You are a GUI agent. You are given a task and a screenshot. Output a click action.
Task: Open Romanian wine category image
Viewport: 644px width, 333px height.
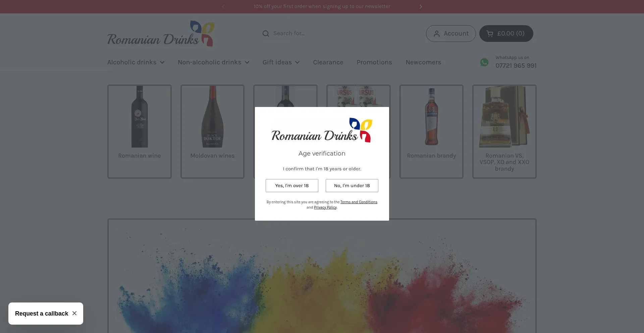point(140,117)
